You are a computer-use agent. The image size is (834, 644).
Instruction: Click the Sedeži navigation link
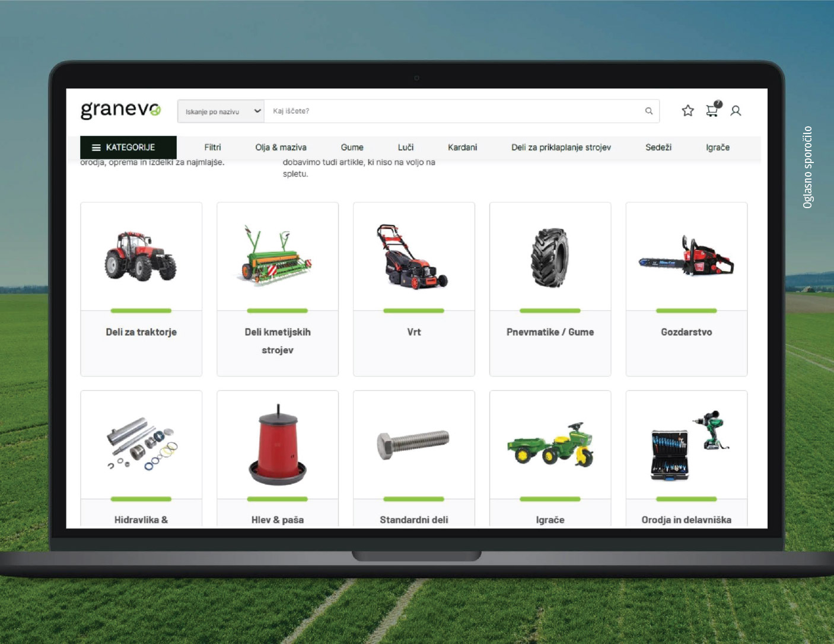658,148
